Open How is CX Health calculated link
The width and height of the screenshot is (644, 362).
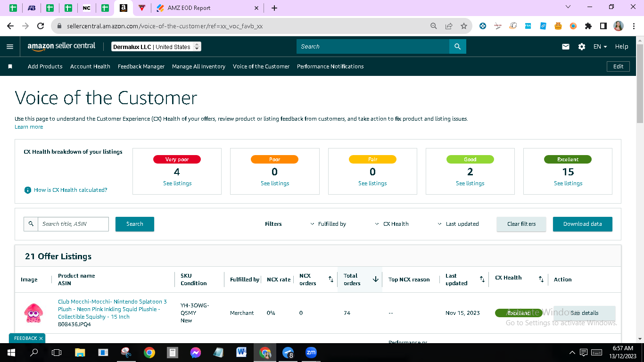[x=71, y=190]
